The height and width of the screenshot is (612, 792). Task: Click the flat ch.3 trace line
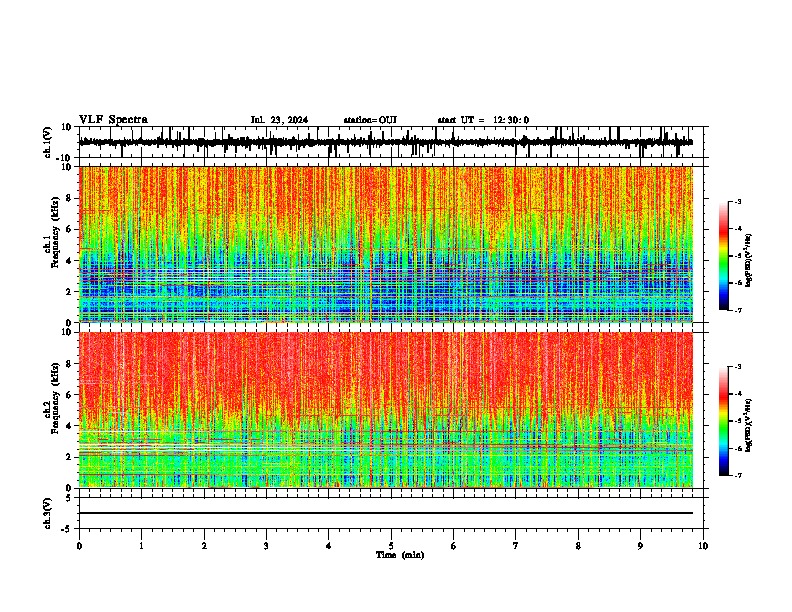pyautogui.click(x=386, y=513)
